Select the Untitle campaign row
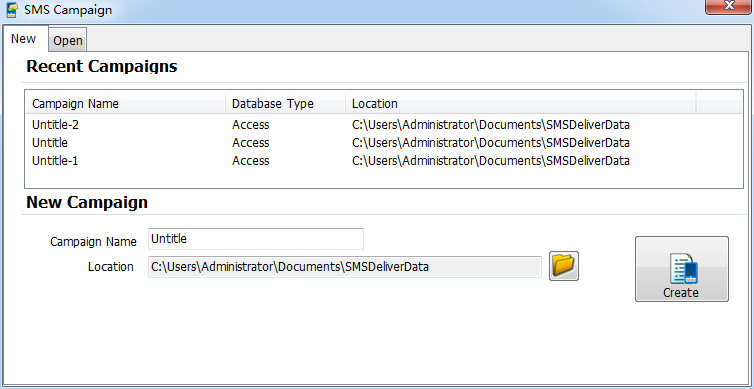 pyautogui.click(x=383, y=143)
